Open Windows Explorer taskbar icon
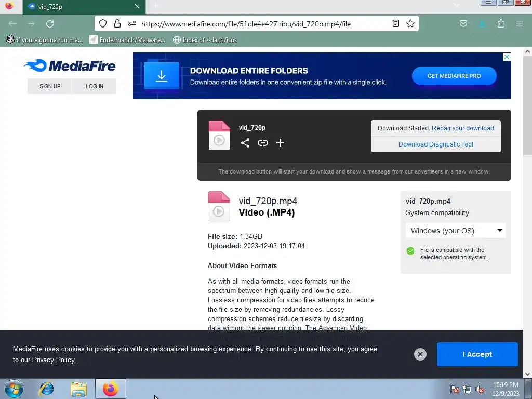This screenshot has width=532, height=399. 78,389
